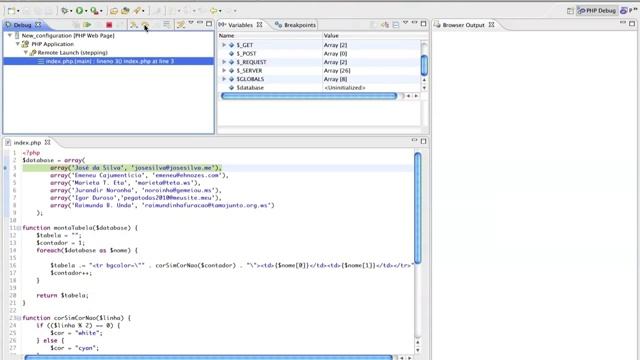Click the Variables vertical scrollbar thumb
The image size is (640, 360).
pos(424,64)
